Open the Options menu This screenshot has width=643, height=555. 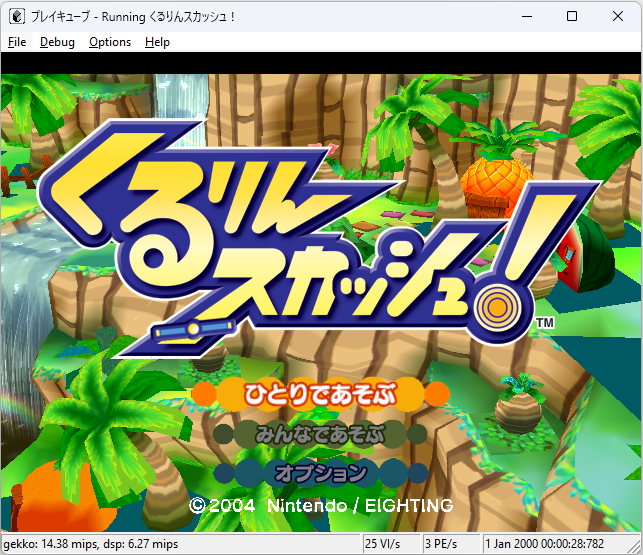(110, 42)
